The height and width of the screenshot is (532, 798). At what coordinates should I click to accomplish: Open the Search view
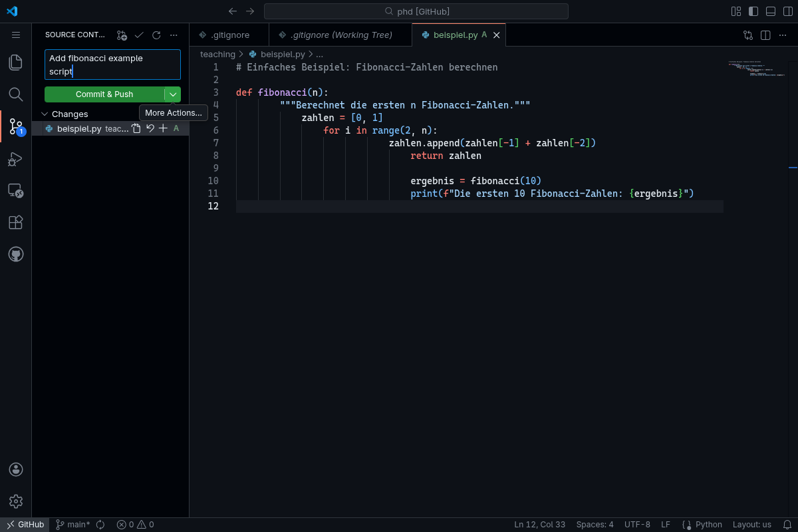coord(16,94)
